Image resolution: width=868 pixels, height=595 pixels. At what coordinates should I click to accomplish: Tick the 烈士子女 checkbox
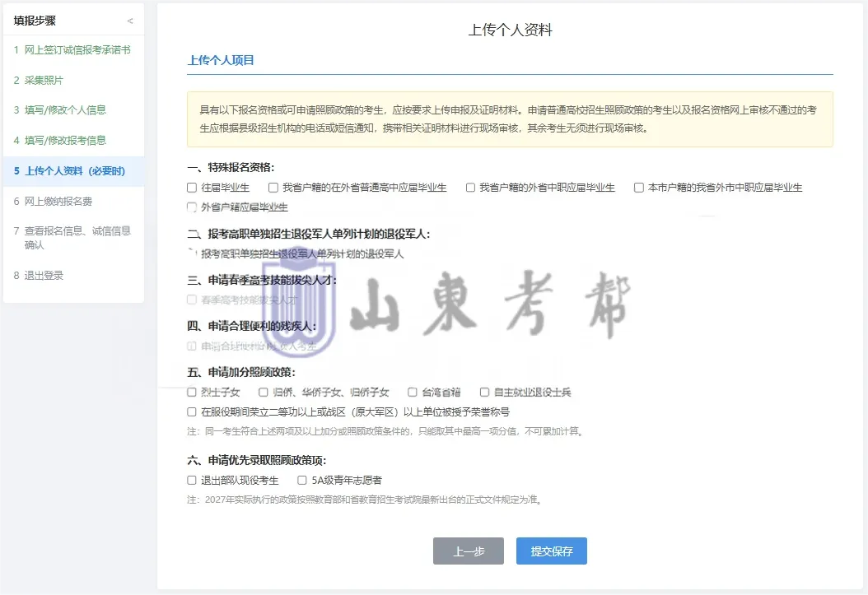pyautogui.click(x=192, y=392)
